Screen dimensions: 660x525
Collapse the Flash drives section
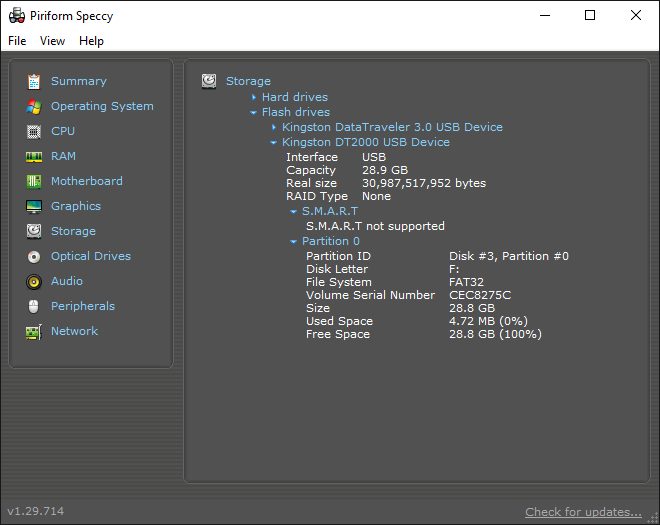pos(254,113)
